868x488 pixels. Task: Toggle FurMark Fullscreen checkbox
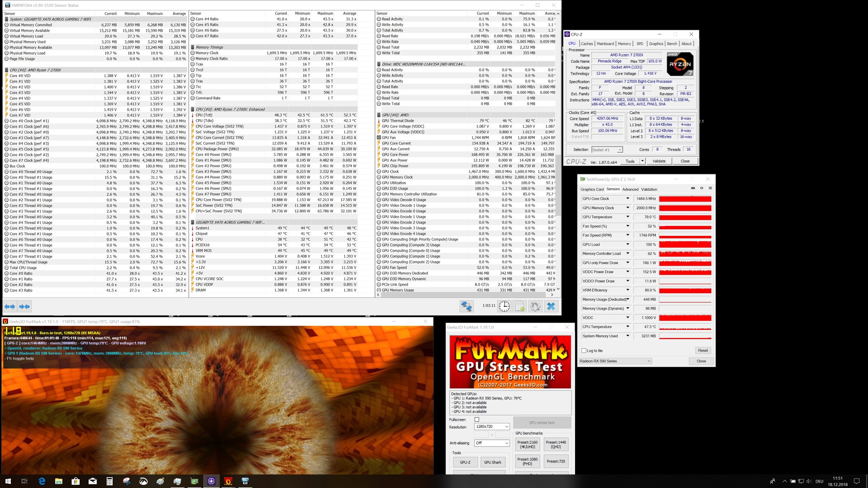click(476, 420)
